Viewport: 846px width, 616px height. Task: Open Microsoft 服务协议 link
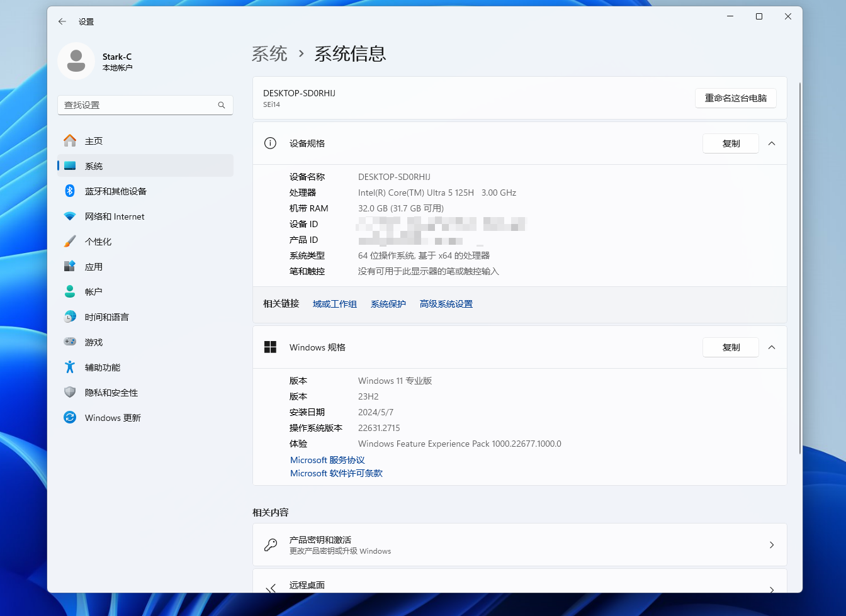point(327,460)
